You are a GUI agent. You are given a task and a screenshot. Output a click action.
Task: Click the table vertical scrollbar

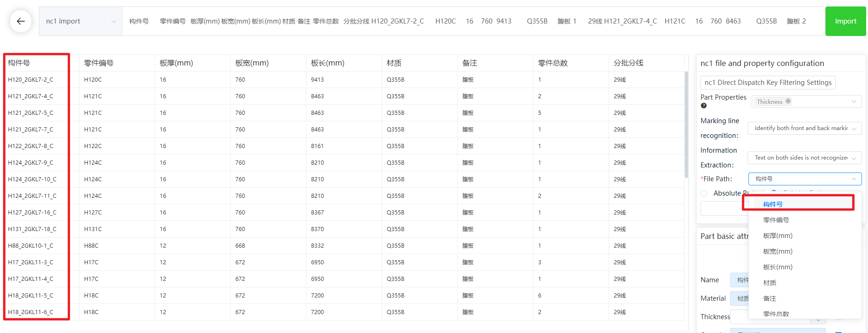[x=686, y=125]
